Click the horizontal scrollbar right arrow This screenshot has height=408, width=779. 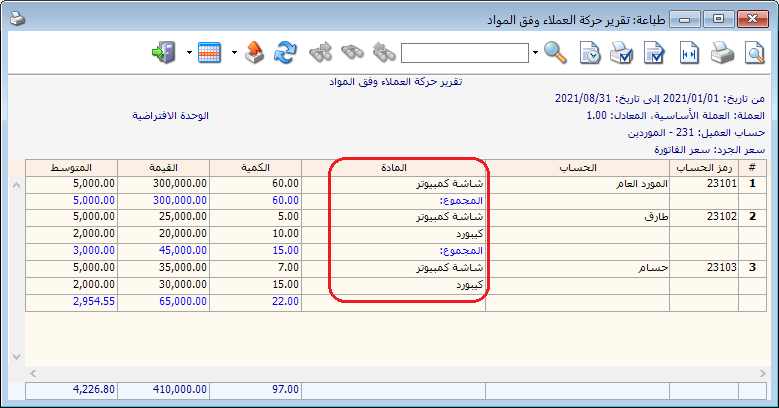(763, 373)
